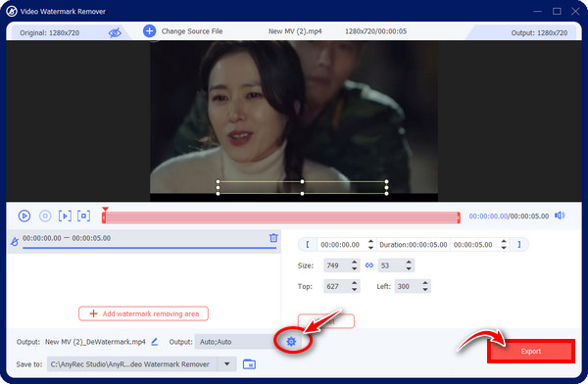Increase the end time with up arrow

pyautogui.click(x=504, y=242)
